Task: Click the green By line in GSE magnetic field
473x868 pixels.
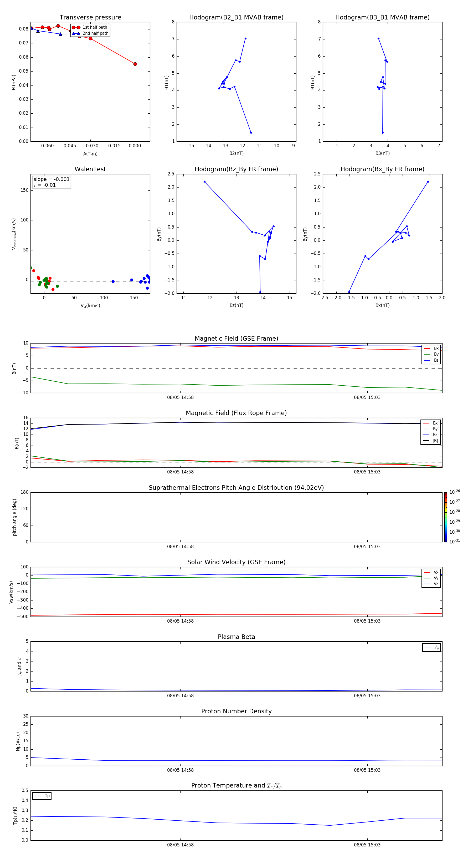Action: coord(236,385)
